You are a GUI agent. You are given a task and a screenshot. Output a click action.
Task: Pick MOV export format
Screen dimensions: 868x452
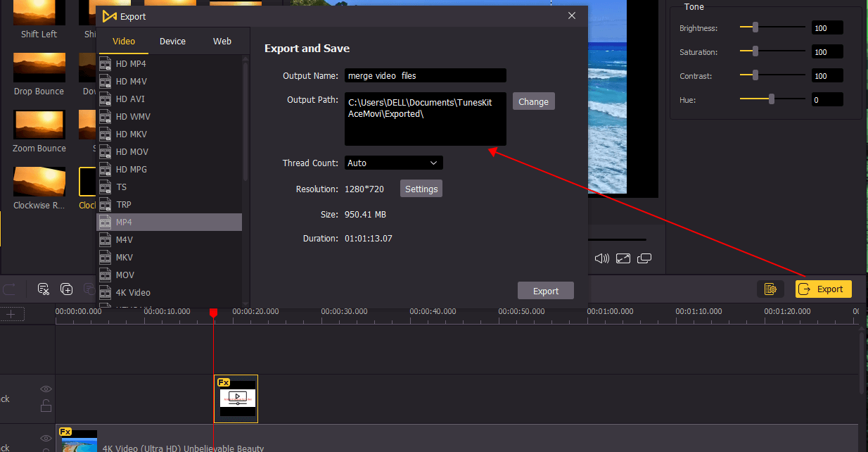(169, 275)
